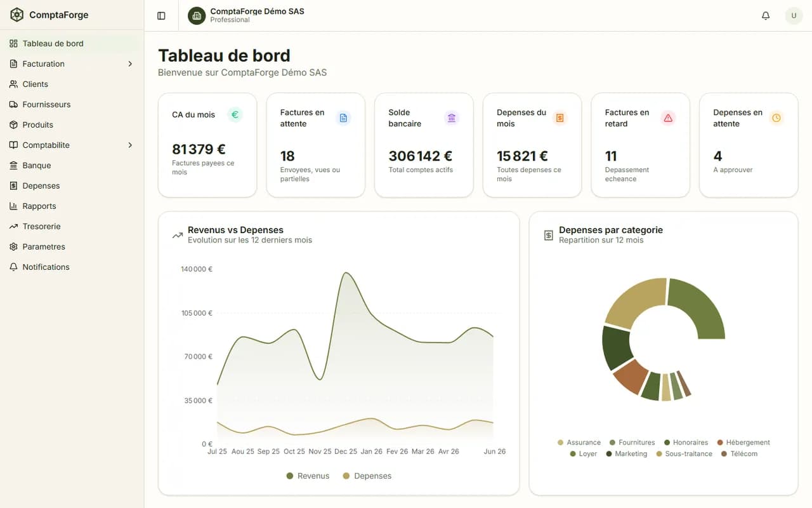Click the Facturation document icon

tap(14, 64)
